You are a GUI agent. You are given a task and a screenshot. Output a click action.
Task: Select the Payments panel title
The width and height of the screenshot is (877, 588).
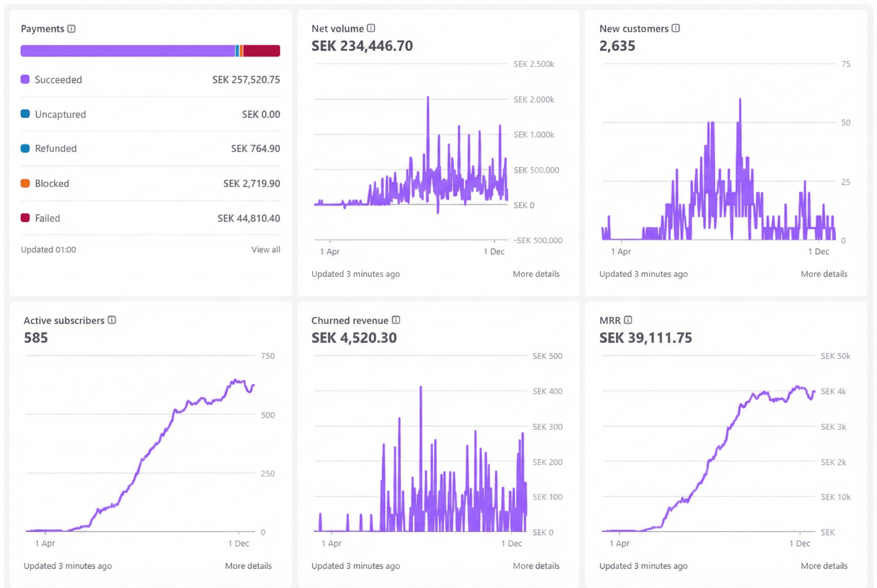pyautogui.click(x=42, y=28)
